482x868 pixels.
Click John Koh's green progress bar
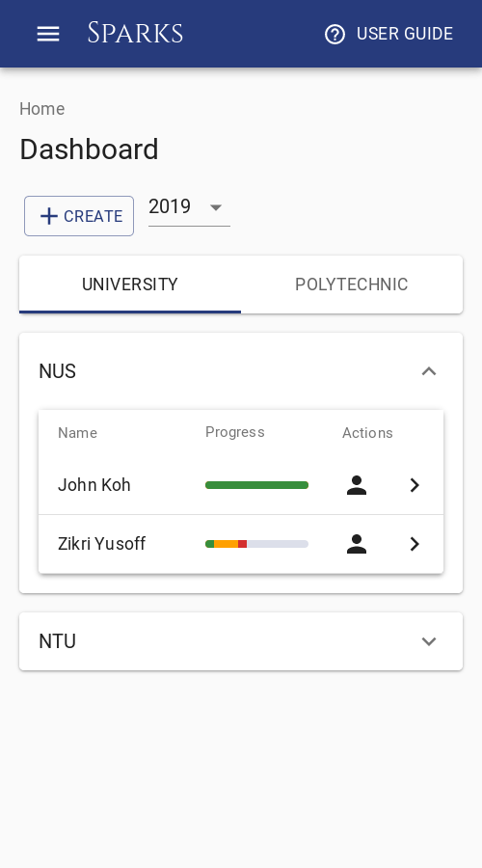click(x=256, y=485)
